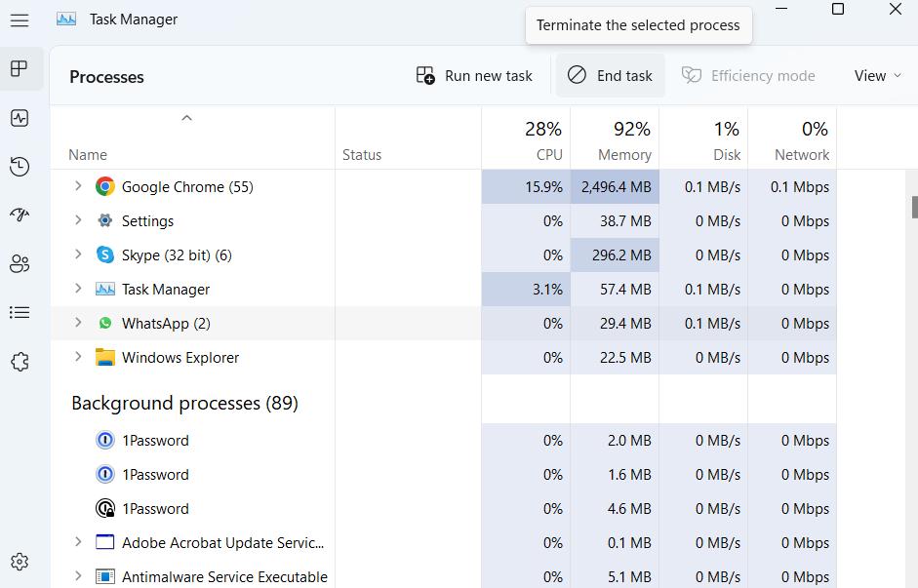918x588 pixels.
Task: Select the WhatsApp (2) row name
Action: [x=166, y=324]
